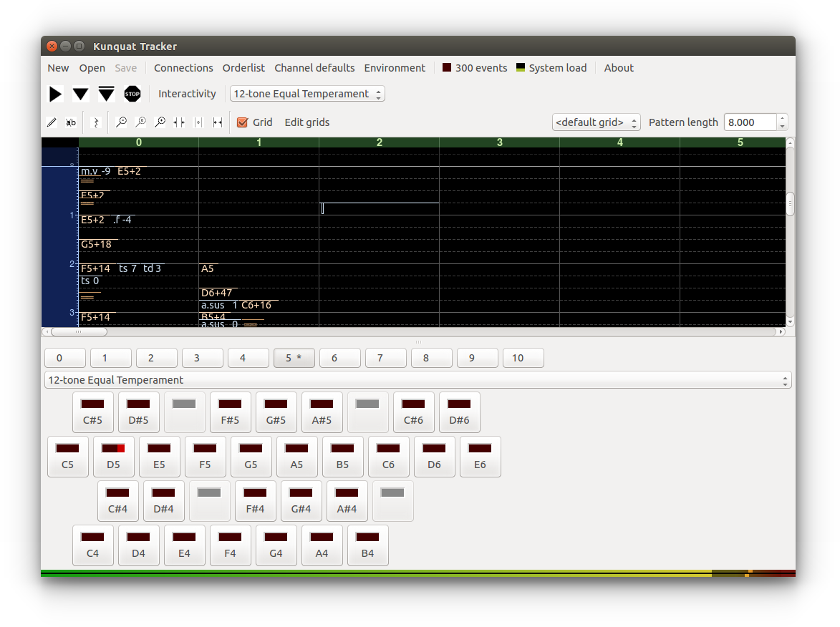The width and height of the screenshot is (840, 627).
Task: Select octave 2 button
Action: [x=157, y=358]
